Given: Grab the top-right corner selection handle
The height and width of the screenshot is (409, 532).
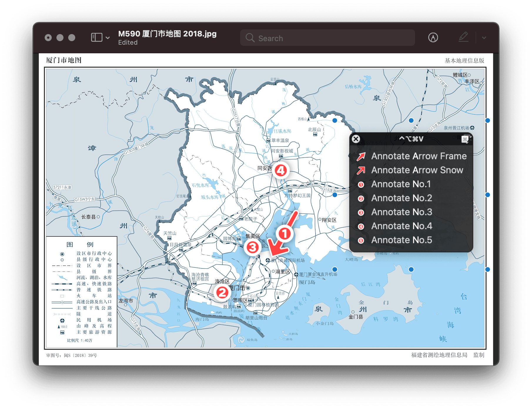Looking at the screenshot, I should [488, 120].
